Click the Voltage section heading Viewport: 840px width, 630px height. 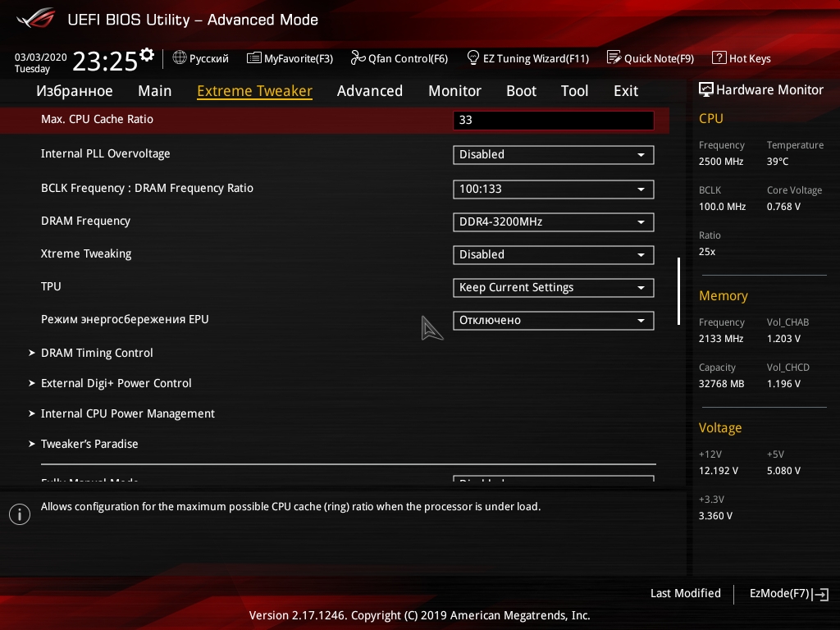(720, 427)
